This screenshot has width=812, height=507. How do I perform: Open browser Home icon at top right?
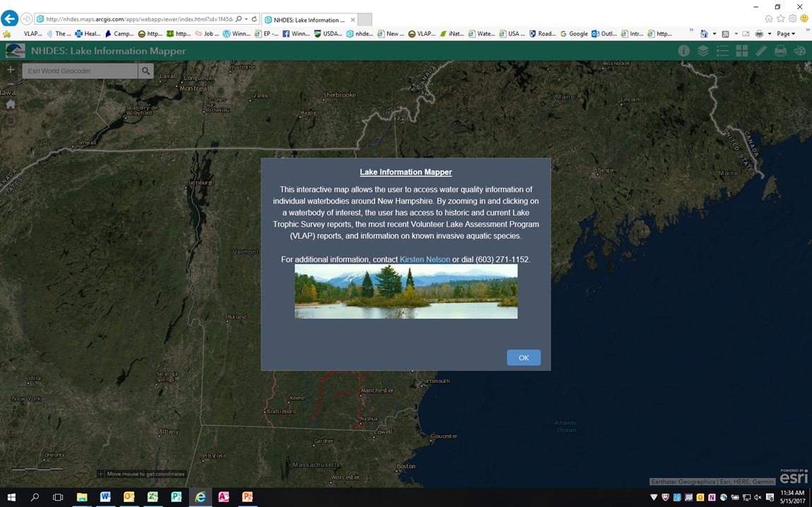pyautogui.click(x=769, y=18)
